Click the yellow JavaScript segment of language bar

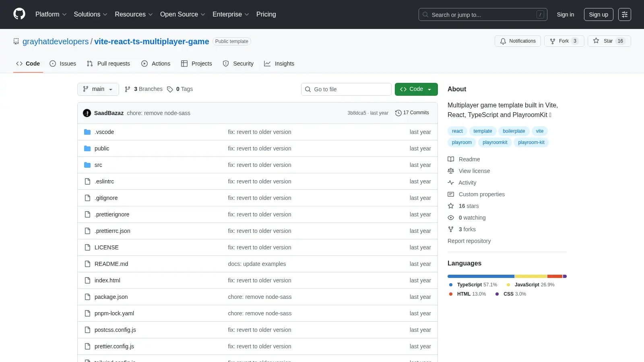click(531, 276)
